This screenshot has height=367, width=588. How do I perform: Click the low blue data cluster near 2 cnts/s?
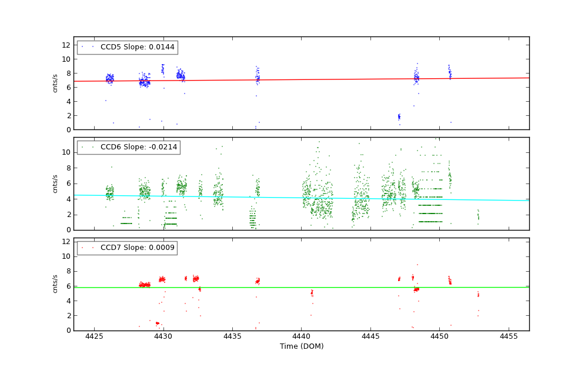tap(399, 116)
